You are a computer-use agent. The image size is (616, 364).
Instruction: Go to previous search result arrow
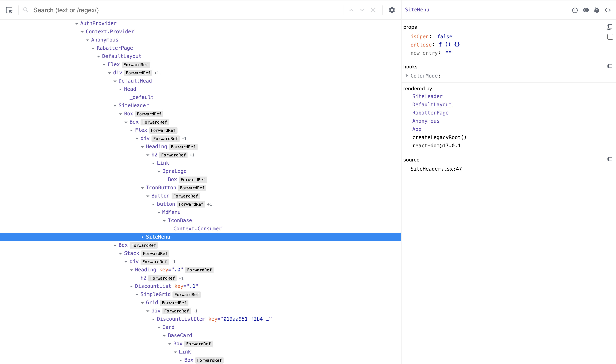coord(351,10)
